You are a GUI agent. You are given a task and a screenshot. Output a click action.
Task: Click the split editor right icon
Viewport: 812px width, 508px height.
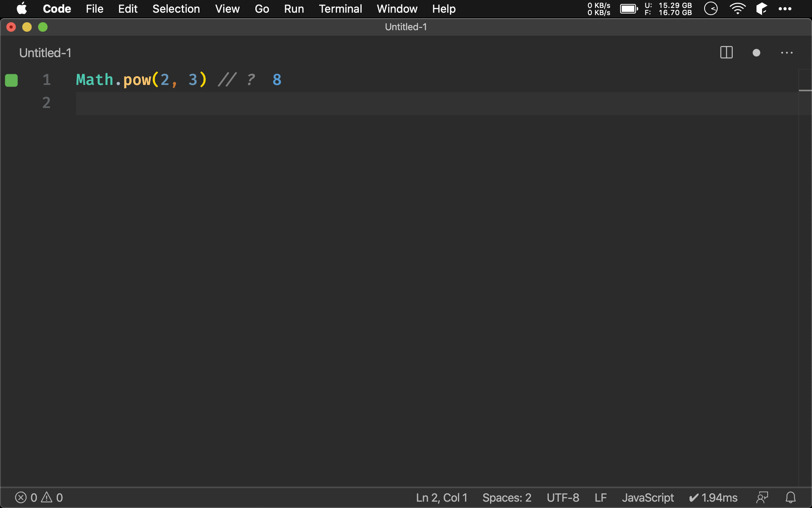coord(726,52)
